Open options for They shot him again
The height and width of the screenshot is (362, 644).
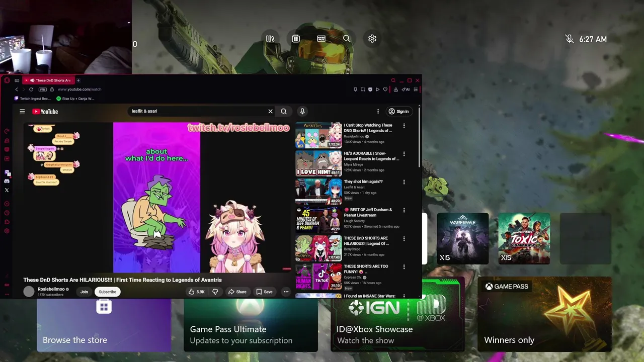(x=404, y=182)
